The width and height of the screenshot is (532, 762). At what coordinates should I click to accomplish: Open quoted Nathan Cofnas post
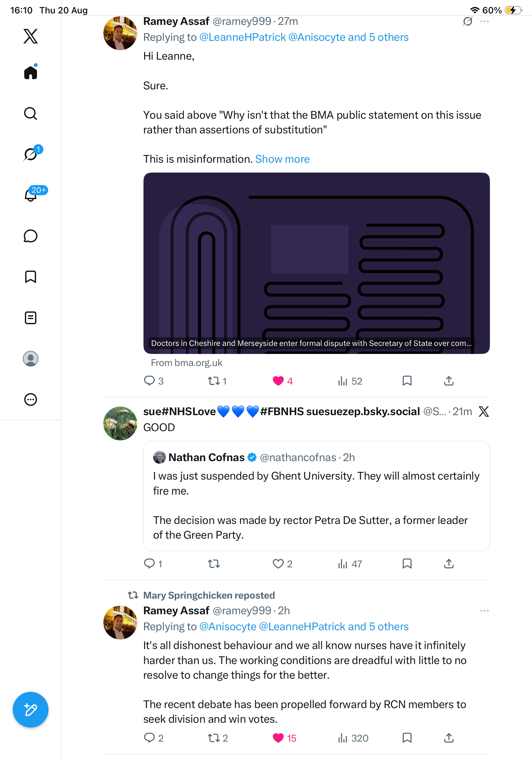point(316,496)
